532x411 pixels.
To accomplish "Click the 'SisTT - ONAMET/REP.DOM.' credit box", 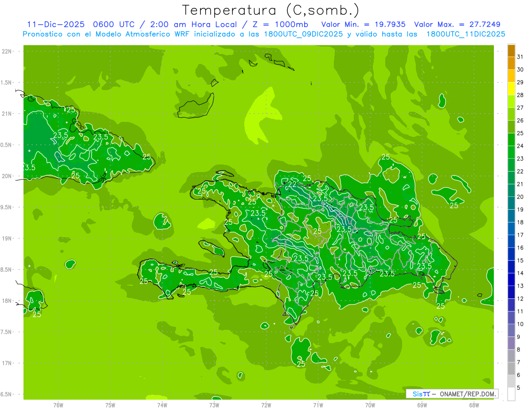I will 452,394.
